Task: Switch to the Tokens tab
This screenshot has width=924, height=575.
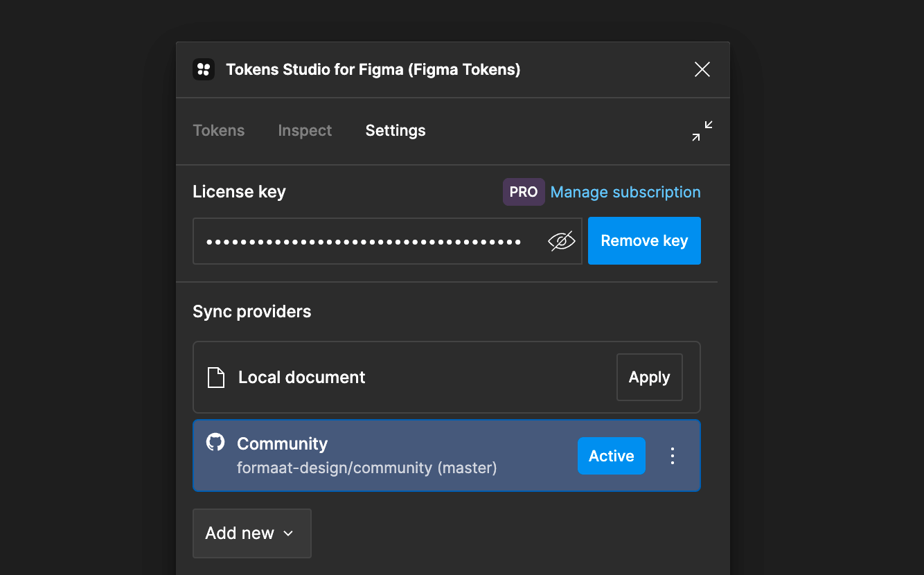Action: click(219, 130)
